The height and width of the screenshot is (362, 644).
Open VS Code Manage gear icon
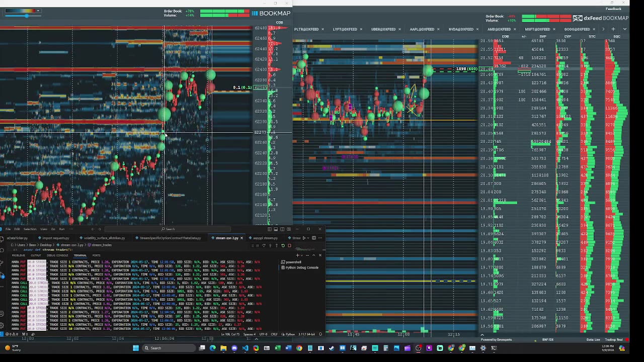point(2,326)
